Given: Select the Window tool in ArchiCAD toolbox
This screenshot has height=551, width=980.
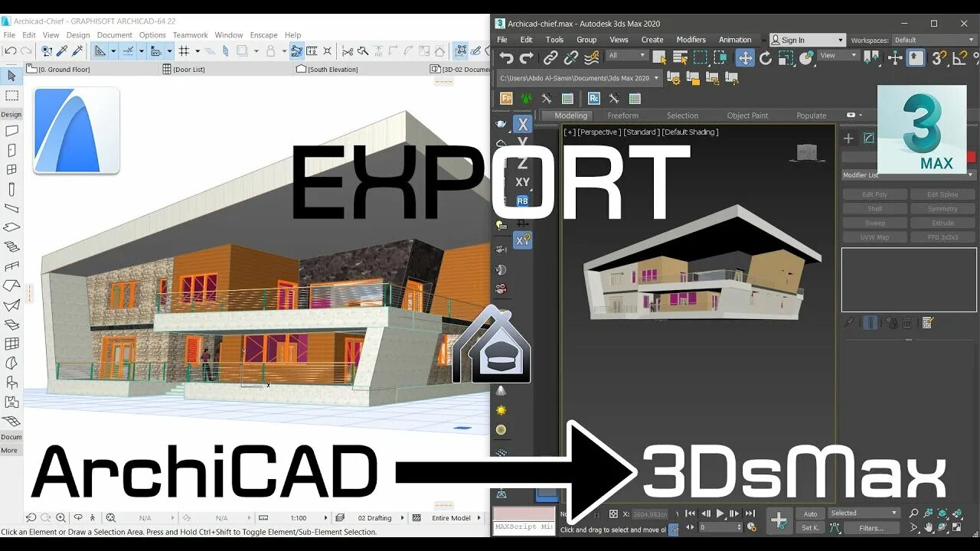Looking at the screenshot, I should 11,170.
